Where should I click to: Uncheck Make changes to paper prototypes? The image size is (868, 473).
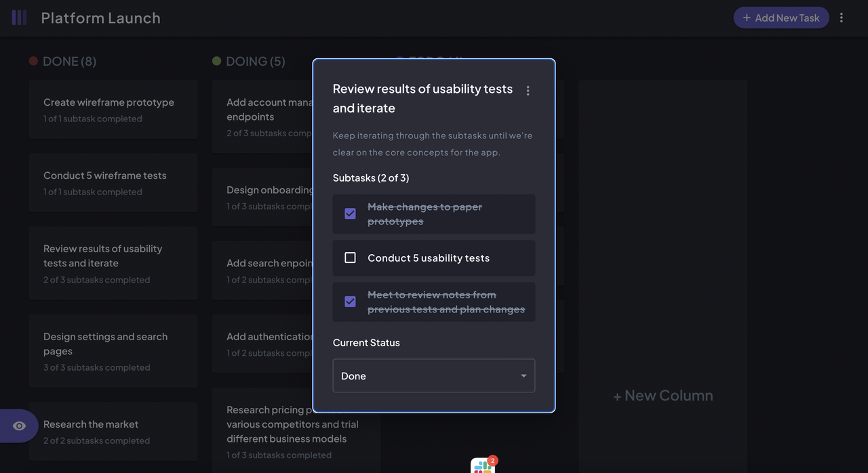point(350,214)
